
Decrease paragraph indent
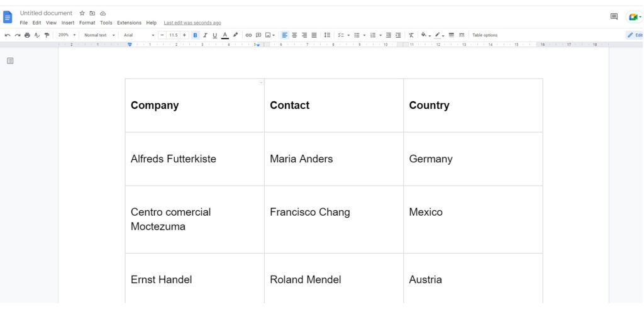(389, 35)
